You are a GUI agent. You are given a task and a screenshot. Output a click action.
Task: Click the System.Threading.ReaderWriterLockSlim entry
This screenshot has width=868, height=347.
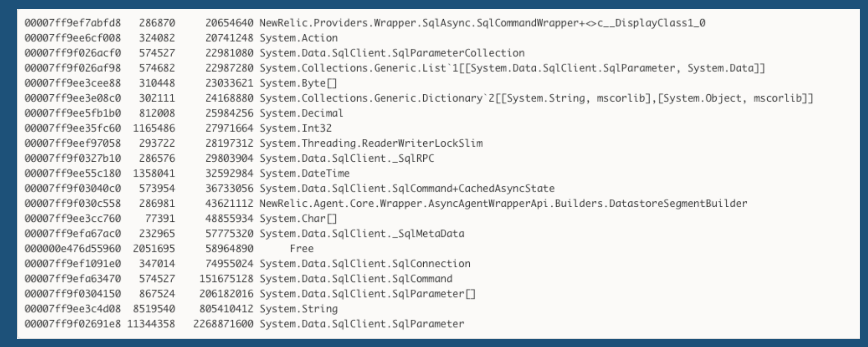point(371,143)
